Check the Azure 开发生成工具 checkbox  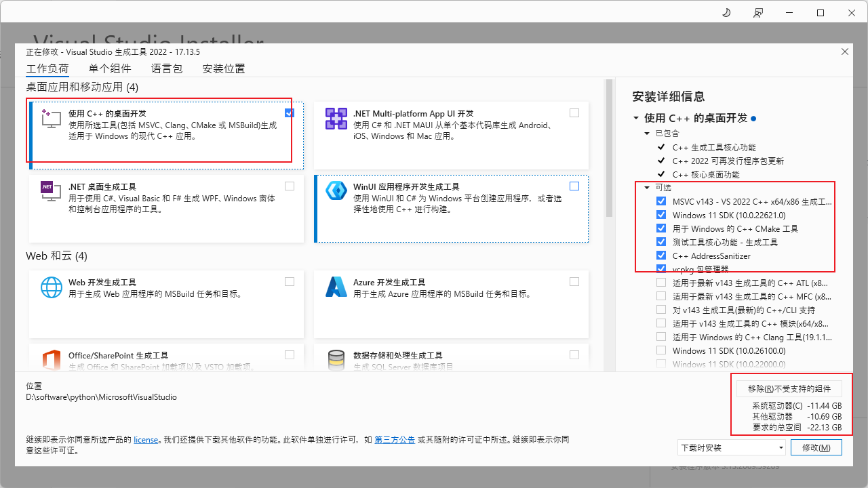click(x=574, y=282)
